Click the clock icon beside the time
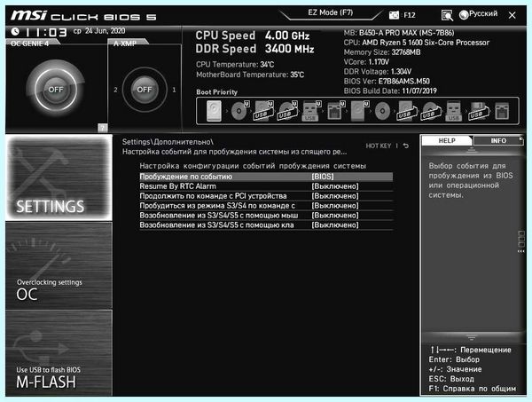532x402 pixels. (15, 32)
